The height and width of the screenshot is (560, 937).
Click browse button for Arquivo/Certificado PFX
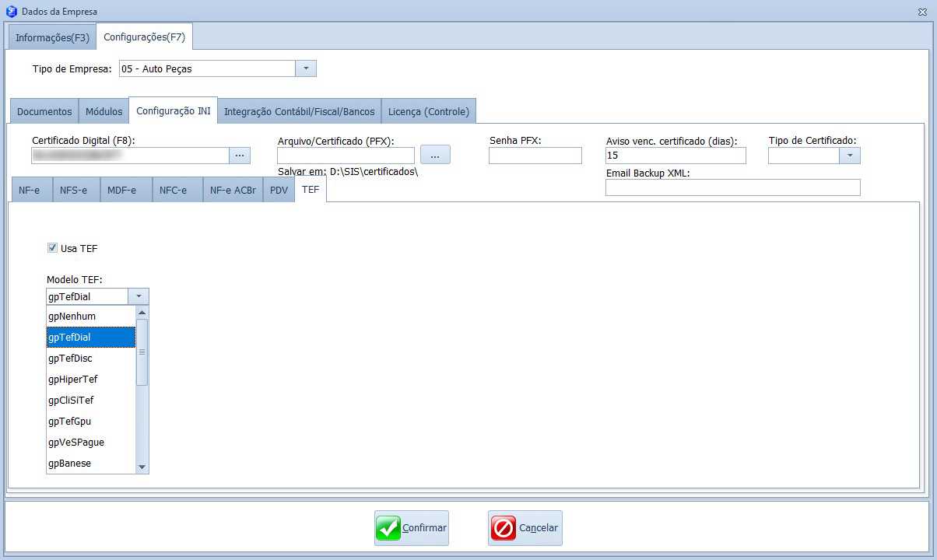(435, 155)
